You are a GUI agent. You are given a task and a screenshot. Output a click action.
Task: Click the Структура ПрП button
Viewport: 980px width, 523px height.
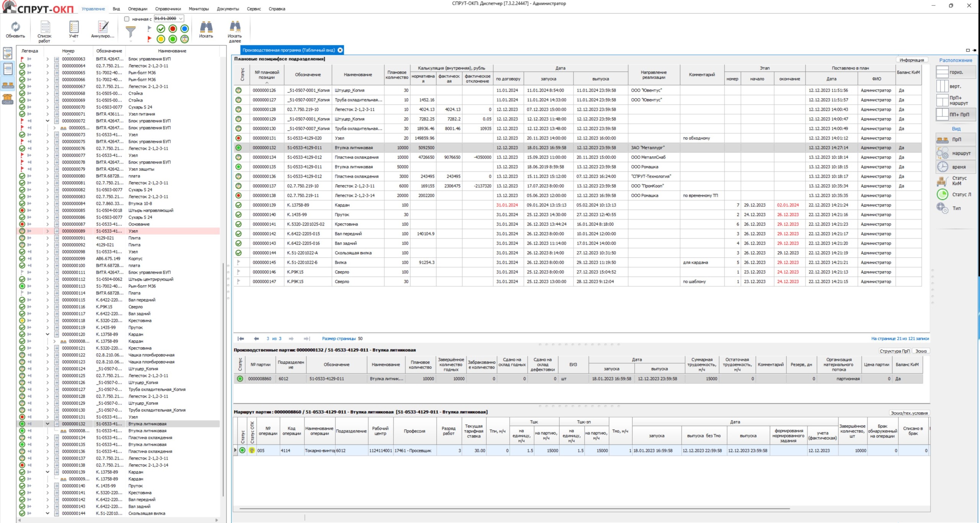point(894,351)
